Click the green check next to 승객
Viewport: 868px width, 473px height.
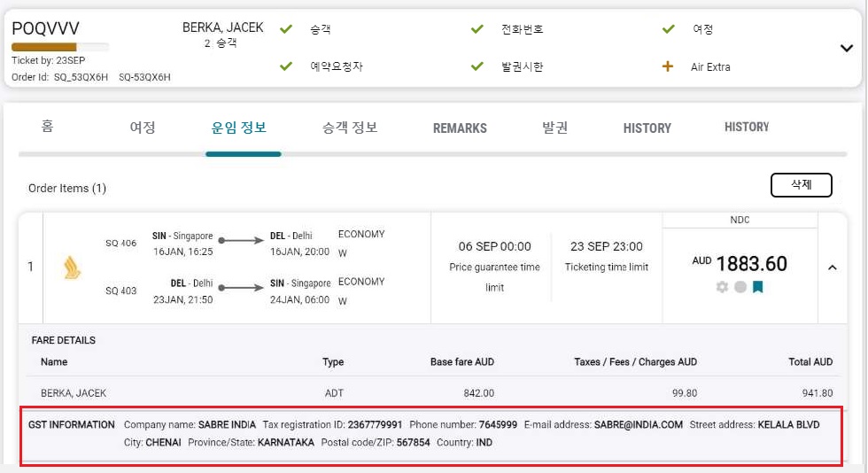tap(285, 29)
